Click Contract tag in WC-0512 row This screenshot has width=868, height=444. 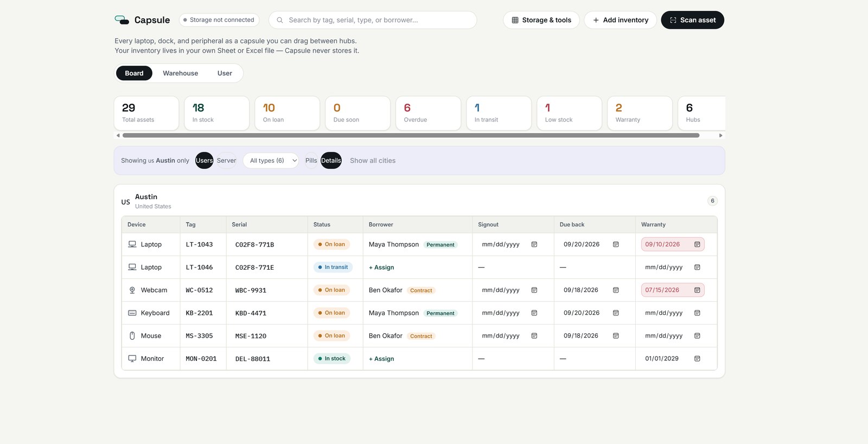pyautogui.click(x=421, y=290)
